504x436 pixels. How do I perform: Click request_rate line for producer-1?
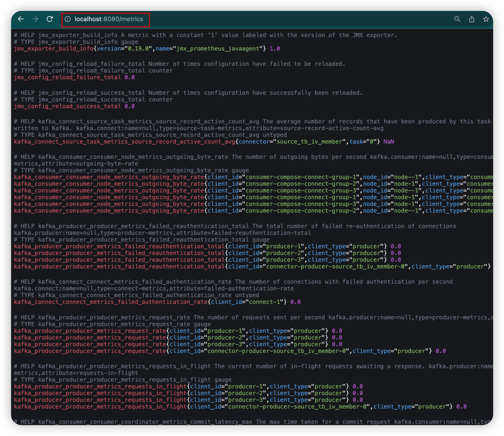[178, 331]
